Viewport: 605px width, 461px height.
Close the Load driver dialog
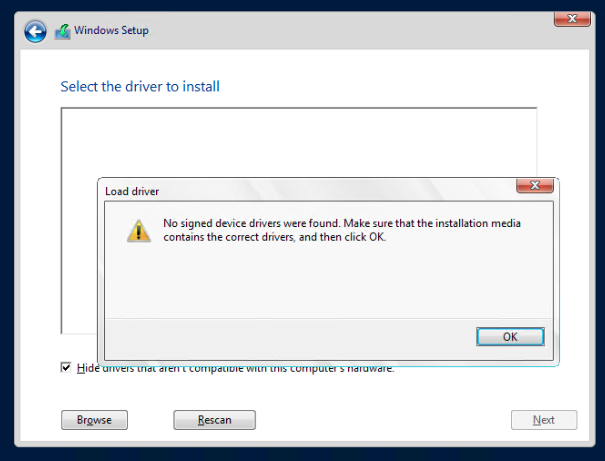(535, 186)
